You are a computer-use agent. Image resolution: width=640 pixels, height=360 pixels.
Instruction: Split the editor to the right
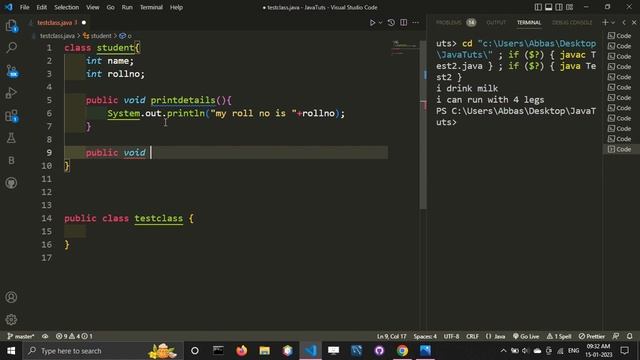403,22
